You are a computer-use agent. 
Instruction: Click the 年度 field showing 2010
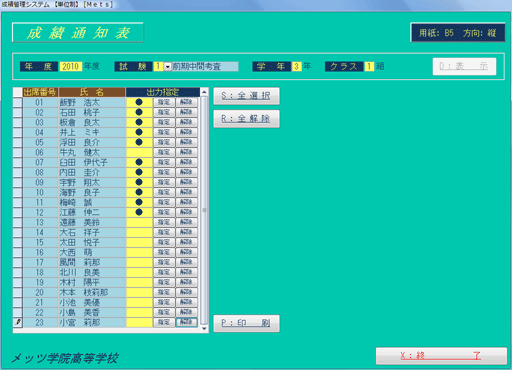coord(70,67)
